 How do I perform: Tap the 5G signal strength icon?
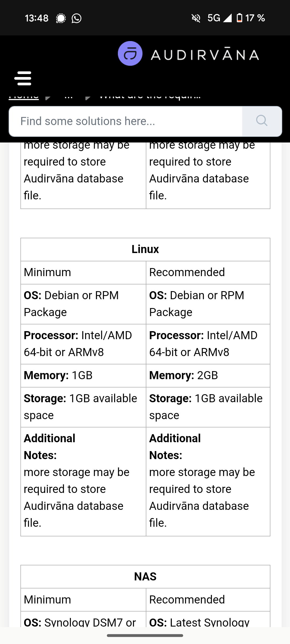220,18
